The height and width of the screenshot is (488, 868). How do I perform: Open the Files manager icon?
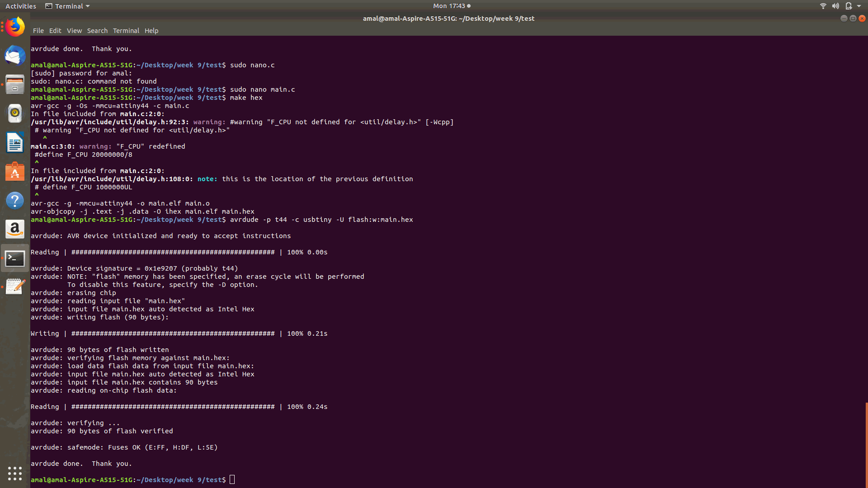(15, 84)
